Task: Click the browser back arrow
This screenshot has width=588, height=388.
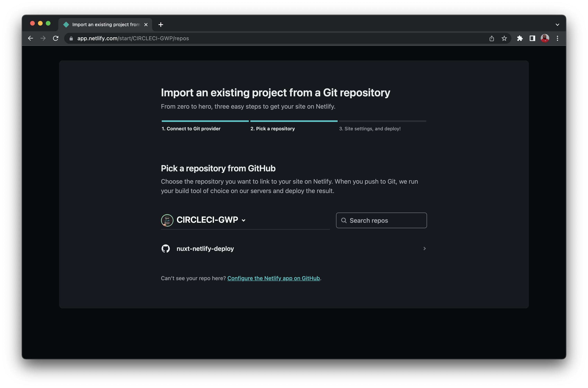Action: coord(31,38)
